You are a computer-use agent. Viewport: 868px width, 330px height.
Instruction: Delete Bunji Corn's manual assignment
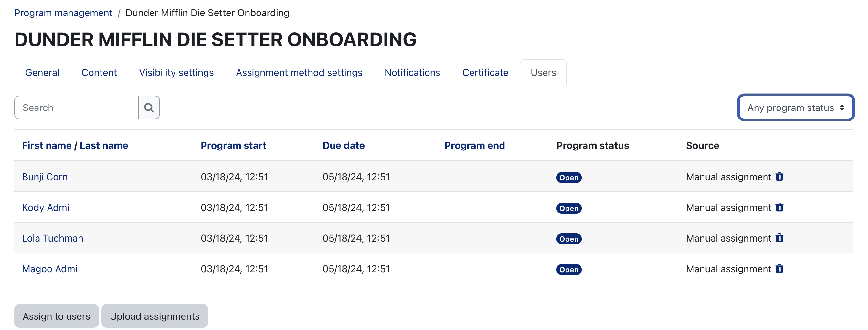[x=779, y=176]
